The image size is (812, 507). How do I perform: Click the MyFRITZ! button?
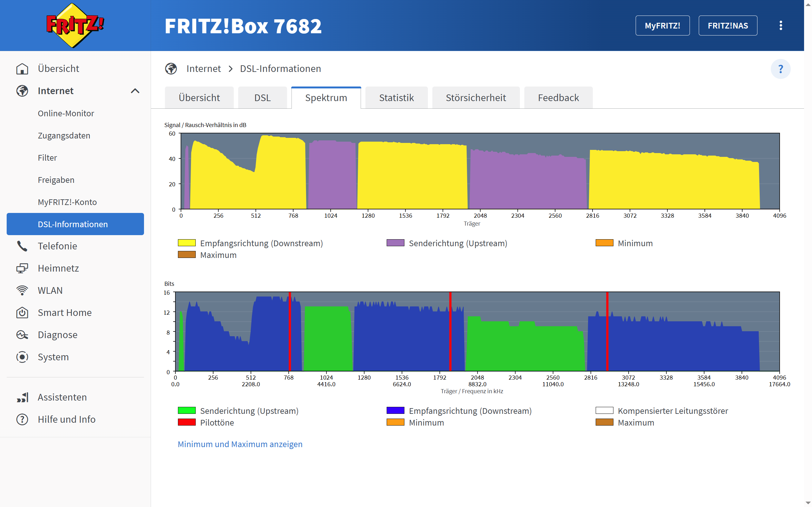coord(662,25)
